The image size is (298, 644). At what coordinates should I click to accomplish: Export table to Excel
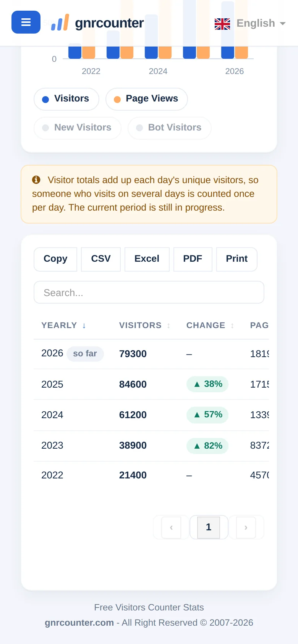coord(147,259)
